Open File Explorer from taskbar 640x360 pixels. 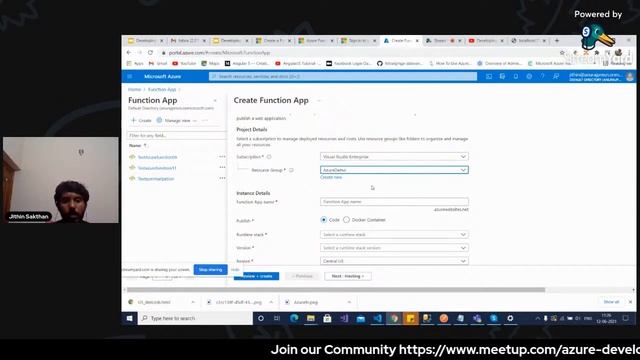pyautogui.click(x=311, y=318)
